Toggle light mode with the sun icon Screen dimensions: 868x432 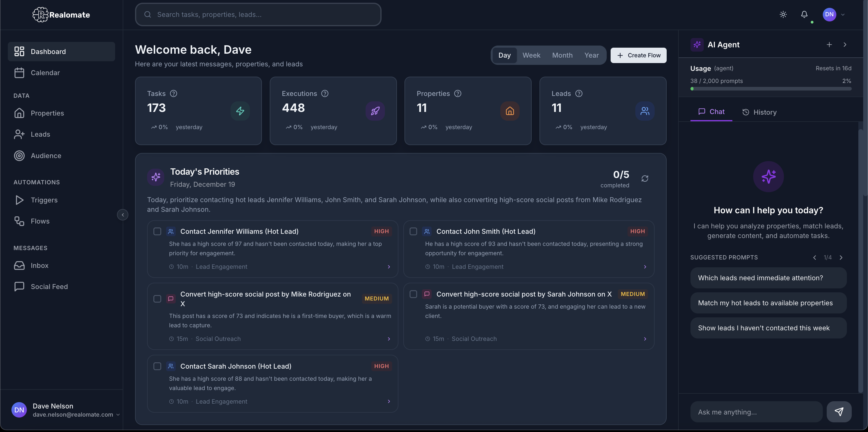tap(783, 14)
